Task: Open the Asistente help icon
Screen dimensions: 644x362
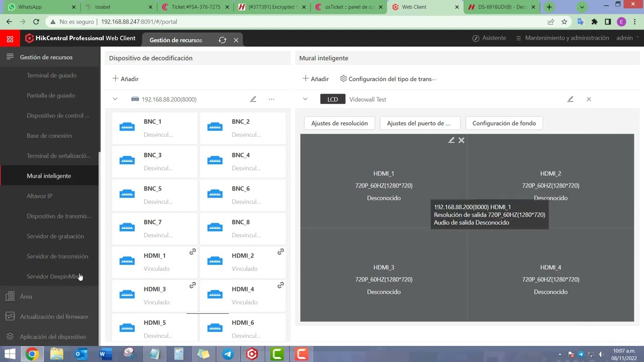Action: point(489,38)
